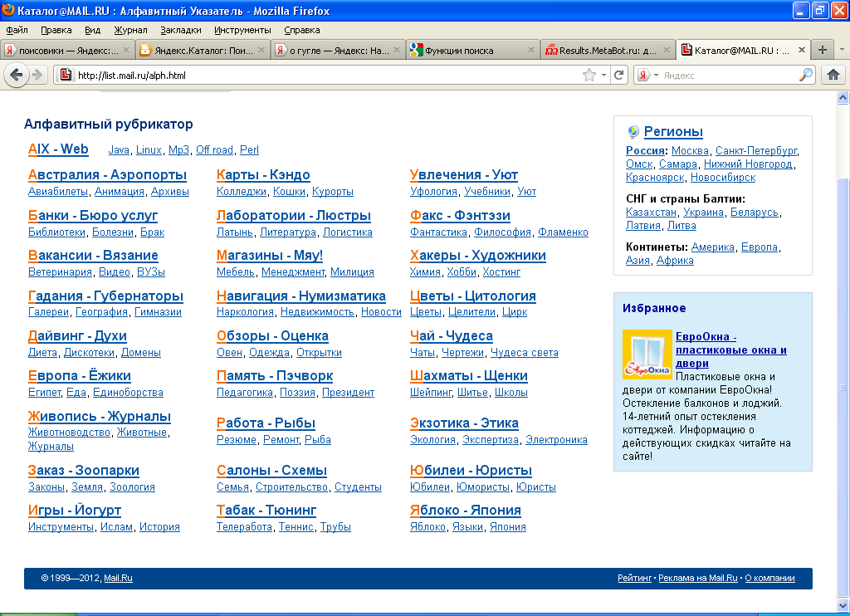
Task: Click the address bar URL field
Action: (325, 75)
